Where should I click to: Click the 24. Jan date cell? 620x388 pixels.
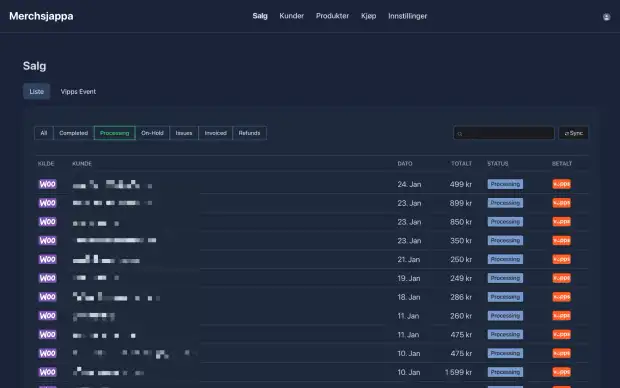pyautogui.click(x=409, y=184)
